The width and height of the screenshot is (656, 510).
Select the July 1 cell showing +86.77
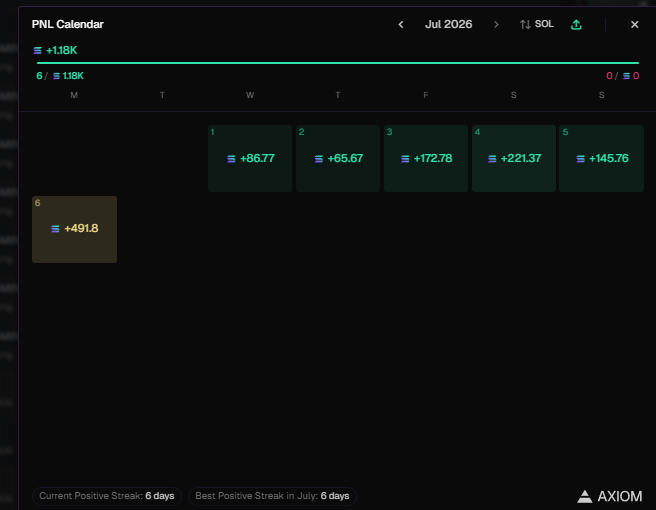click(250, 159)
